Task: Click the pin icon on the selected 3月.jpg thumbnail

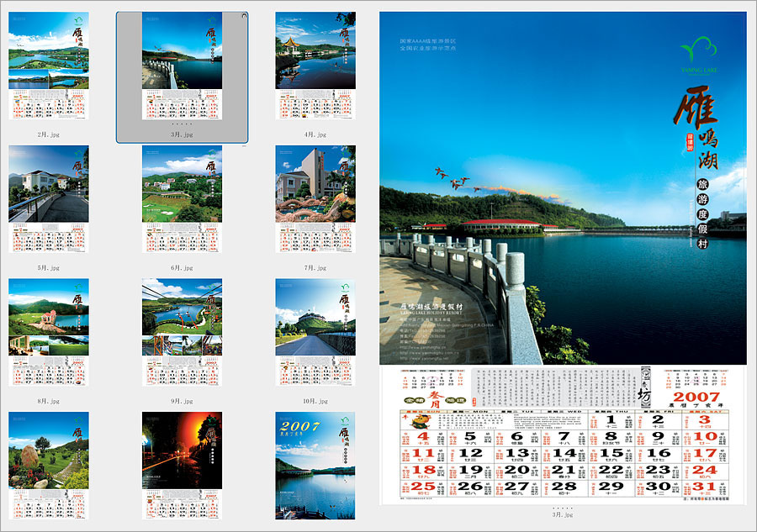Action: (244, 16)
